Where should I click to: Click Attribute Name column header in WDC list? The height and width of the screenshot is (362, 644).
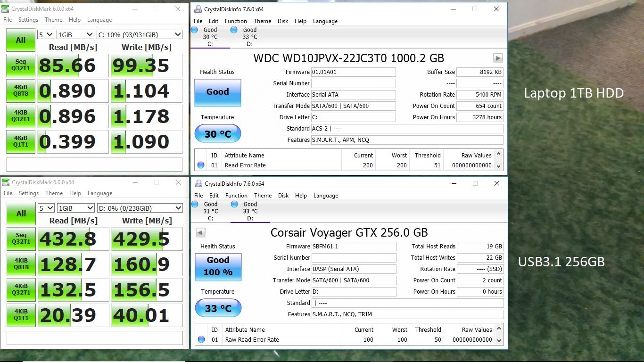pyautogui.click(x=244, y=156)
